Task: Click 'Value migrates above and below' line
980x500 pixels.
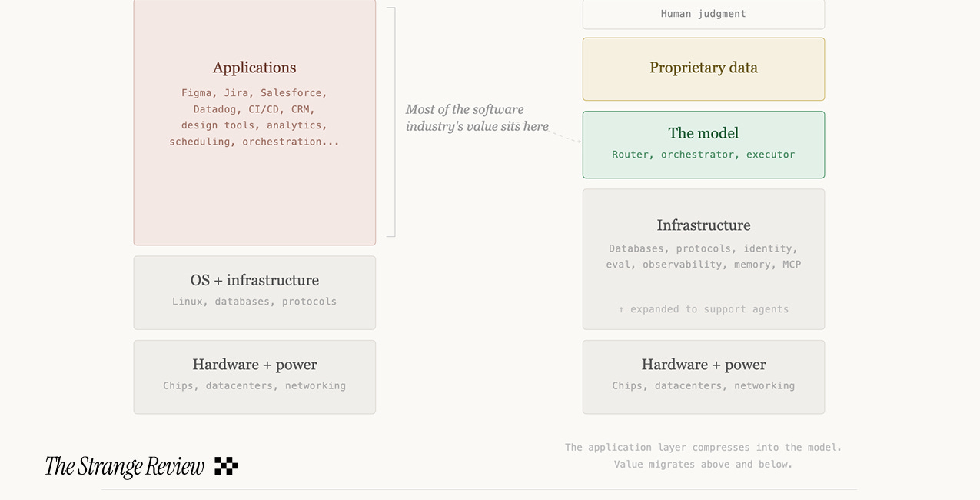Action: 703,464
